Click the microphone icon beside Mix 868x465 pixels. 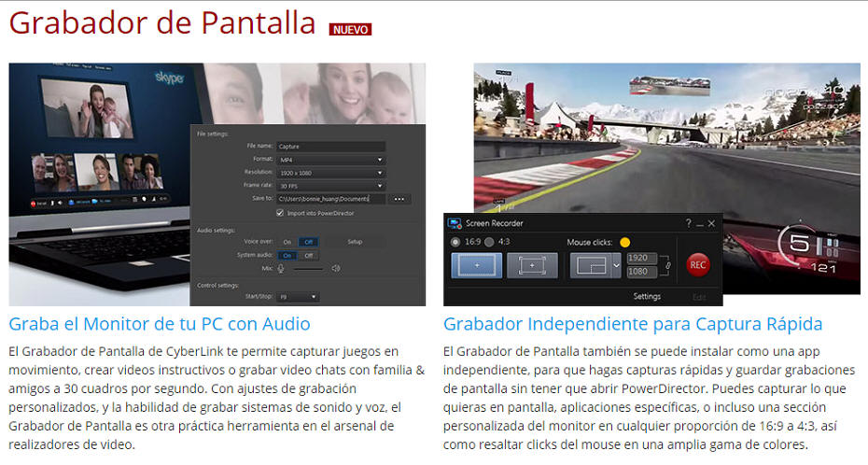click(x=281, y=269)
